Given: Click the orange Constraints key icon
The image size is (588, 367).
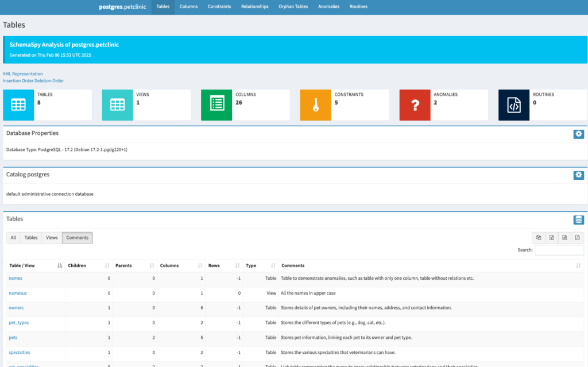Looking at the screenshot, I should (x=315, y=105).
